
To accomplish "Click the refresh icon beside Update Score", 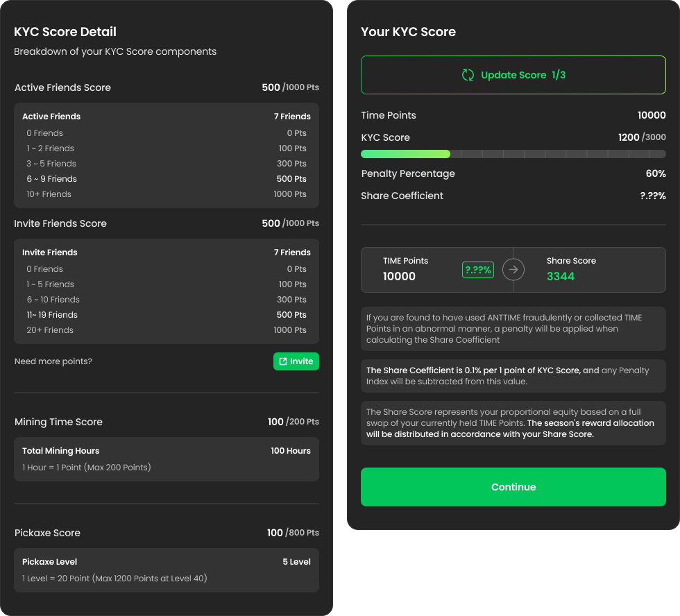I will [468, 75].
